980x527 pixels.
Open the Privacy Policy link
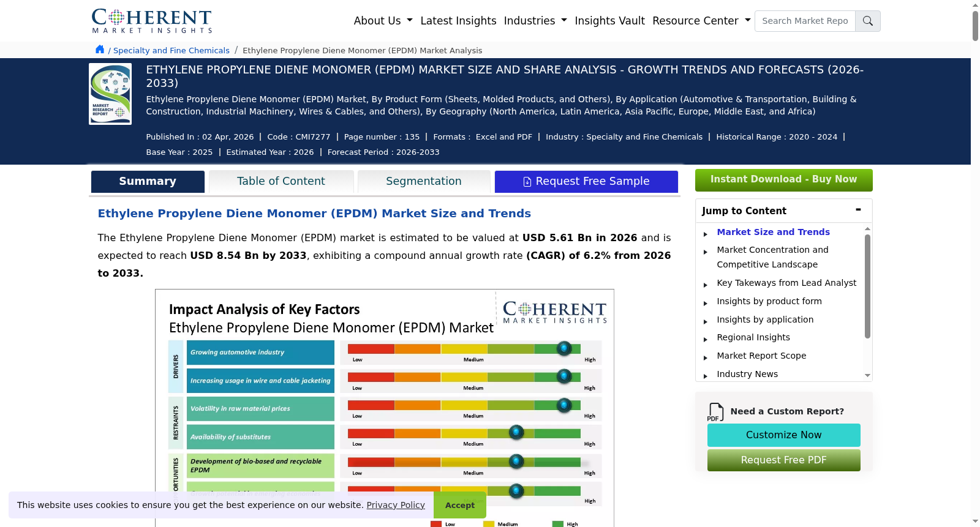396,505
